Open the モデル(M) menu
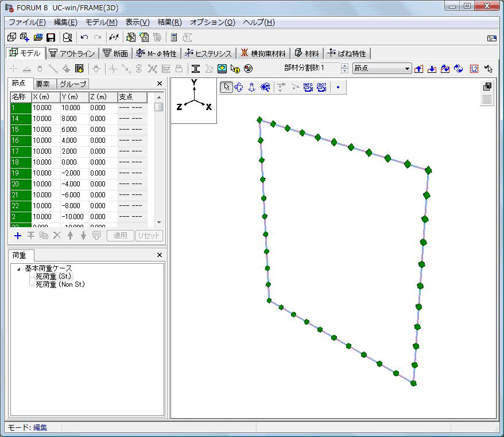The height and width of the screenshot is (437, 504). [x=102, y=22]
